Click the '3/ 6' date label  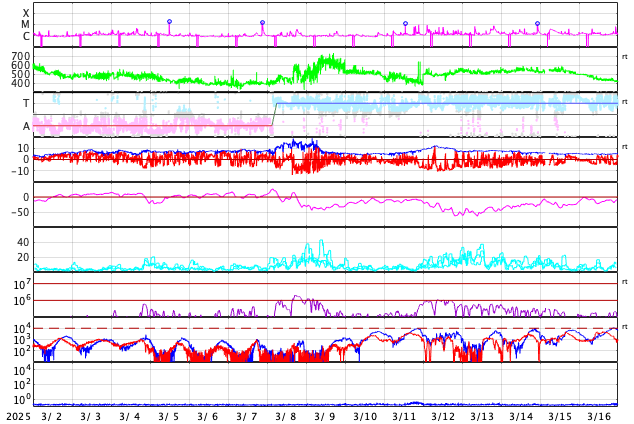[x=208, y=417]
